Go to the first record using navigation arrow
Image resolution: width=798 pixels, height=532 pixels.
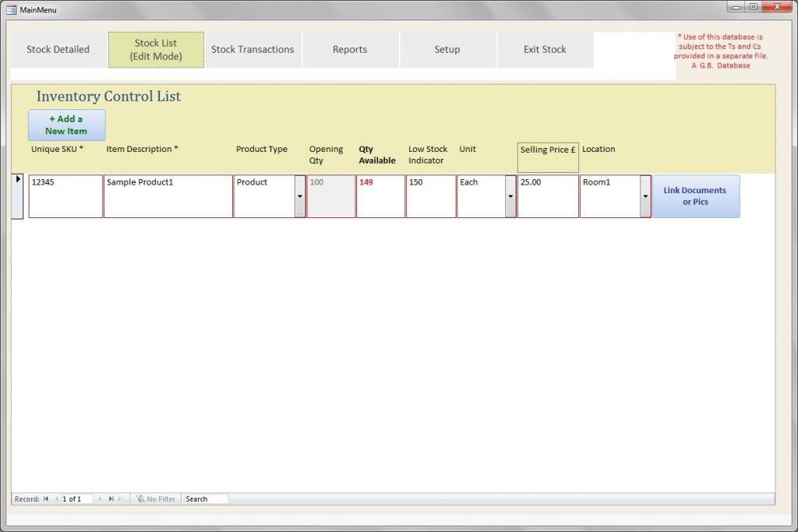(x=45, y=499)
